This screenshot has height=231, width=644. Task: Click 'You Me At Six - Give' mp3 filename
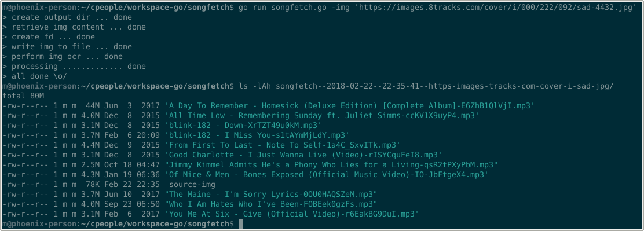(292, 214)
